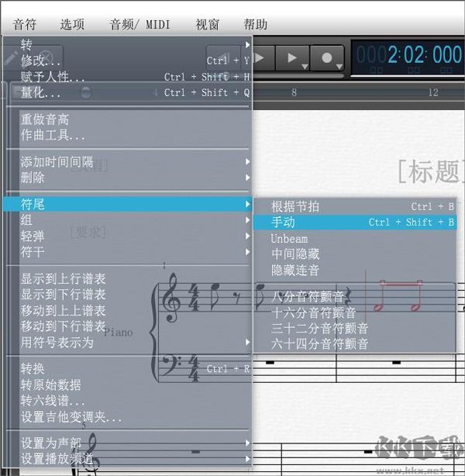The height and width of the screenshot is (476, 465).
Task: Expand the 删除 submenu
Action: (128, 178)
